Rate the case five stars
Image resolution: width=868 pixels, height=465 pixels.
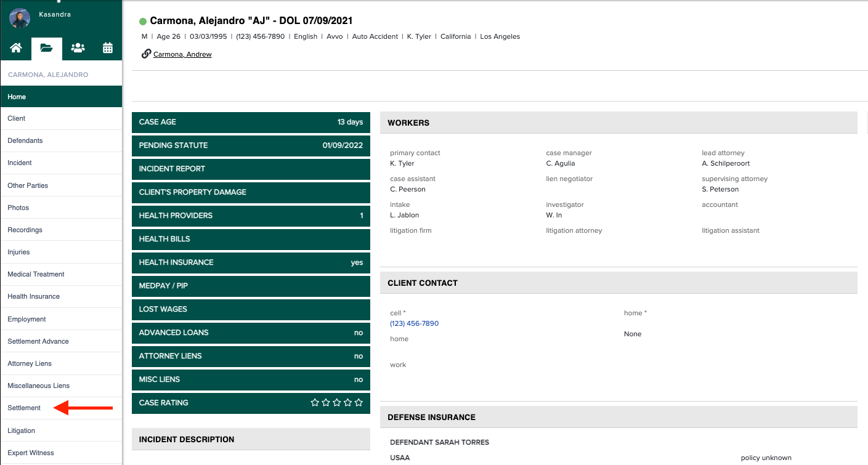(x=359, y=402)
